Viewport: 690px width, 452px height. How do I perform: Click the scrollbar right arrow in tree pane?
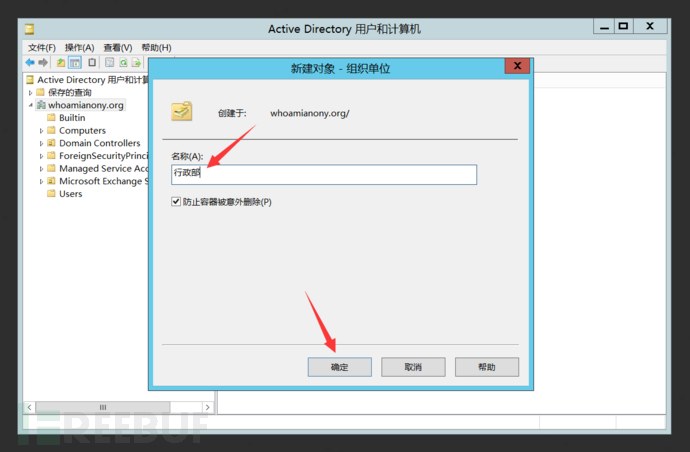click(x=207, y=407)
